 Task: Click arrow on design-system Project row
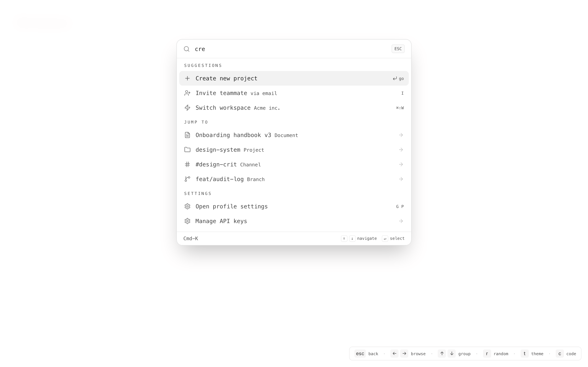click(401, 150)
